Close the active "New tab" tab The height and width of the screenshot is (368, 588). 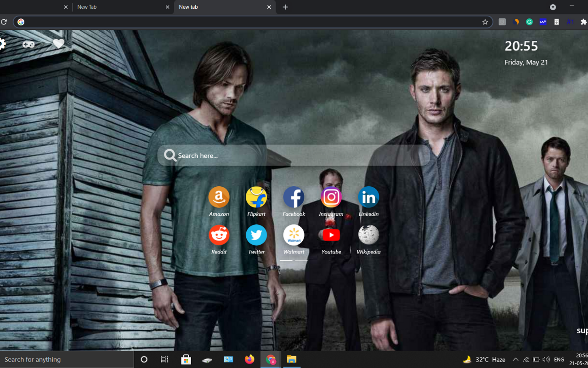[269, 7]
